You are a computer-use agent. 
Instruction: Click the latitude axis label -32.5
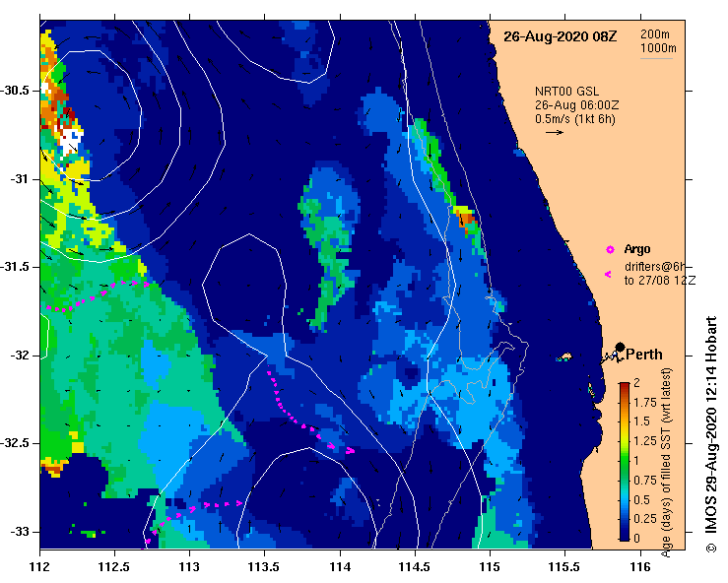point(15,443)
